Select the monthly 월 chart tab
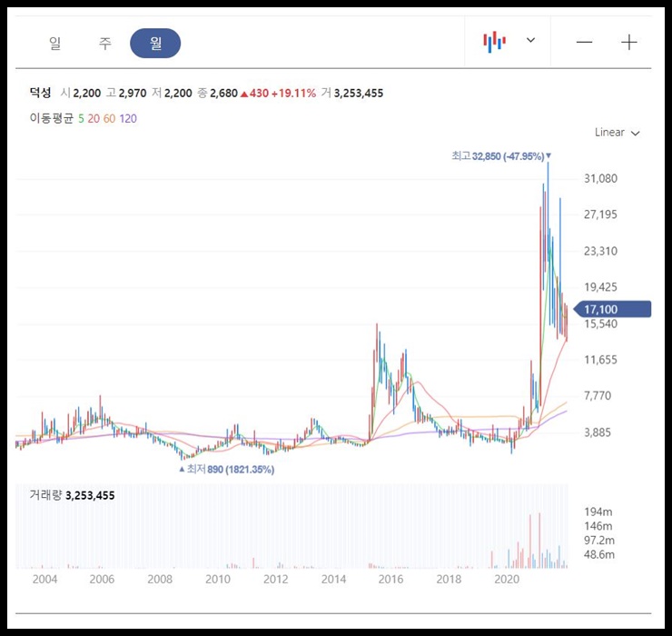Screen dimensions: 672x636 pyautogui.click(x=155, y=44)
